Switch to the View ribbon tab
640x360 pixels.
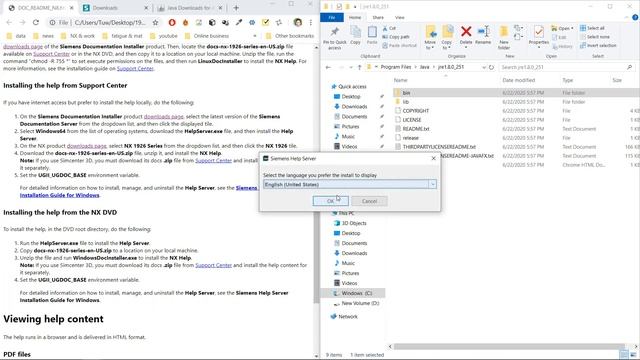tap(400, 18)
